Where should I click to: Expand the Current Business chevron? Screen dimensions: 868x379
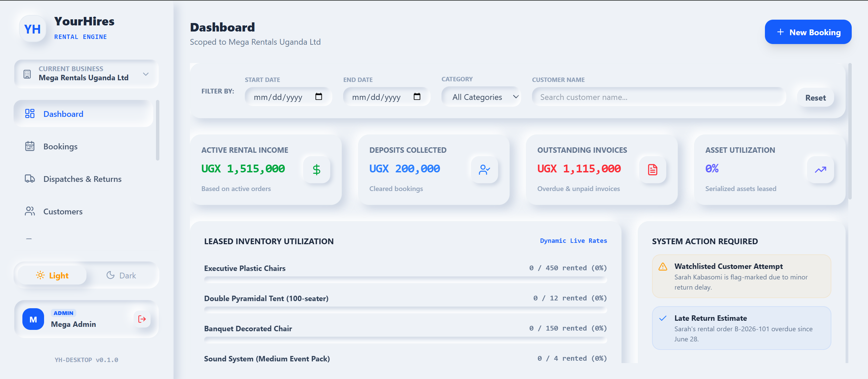146,74
